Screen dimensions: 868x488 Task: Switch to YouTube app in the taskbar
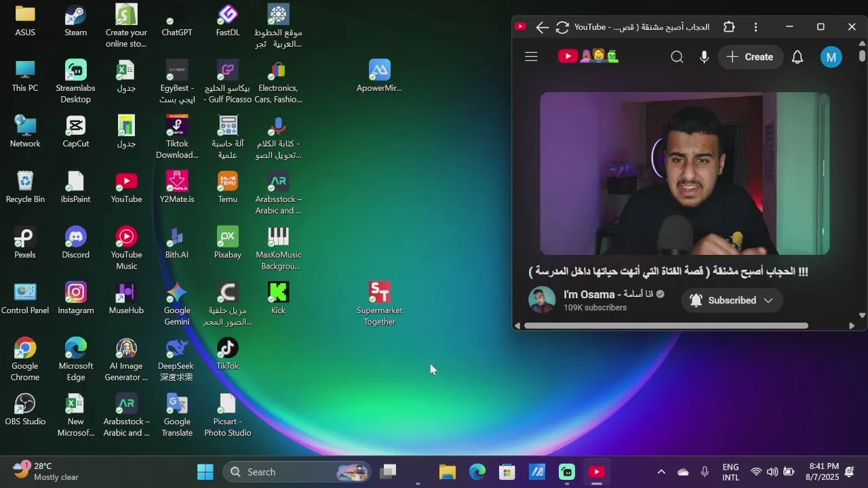tap(597, 472)
